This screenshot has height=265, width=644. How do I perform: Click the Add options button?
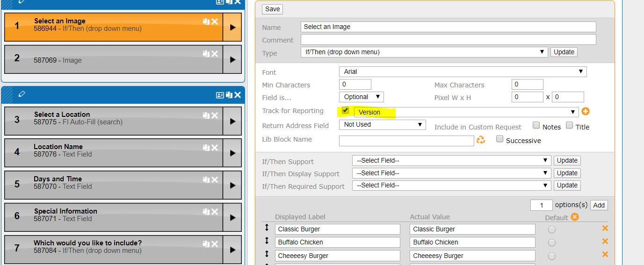599,205
